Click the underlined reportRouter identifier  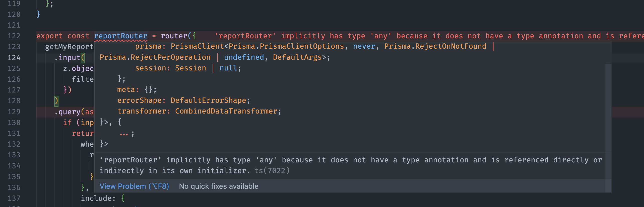pos(120,36)
